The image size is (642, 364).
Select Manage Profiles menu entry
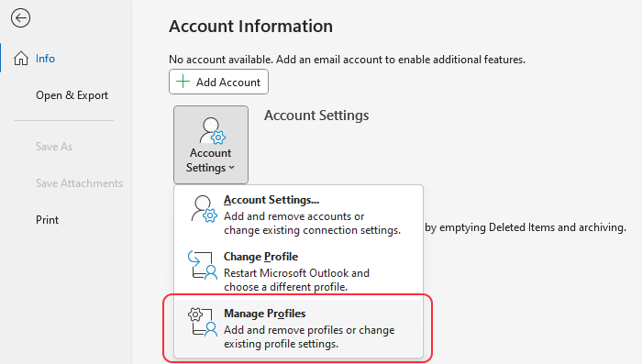(298, 328)
